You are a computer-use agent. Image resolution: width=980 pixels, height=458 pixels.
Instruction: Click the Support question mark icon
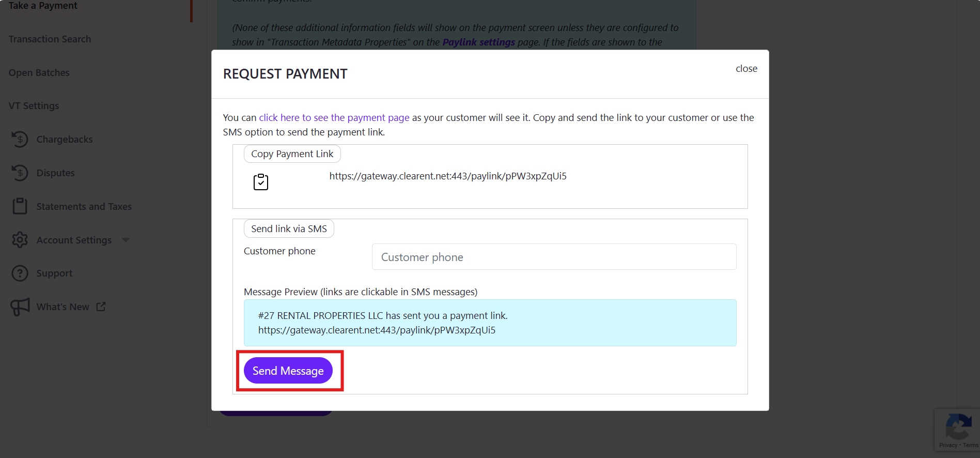pos(20,273)
